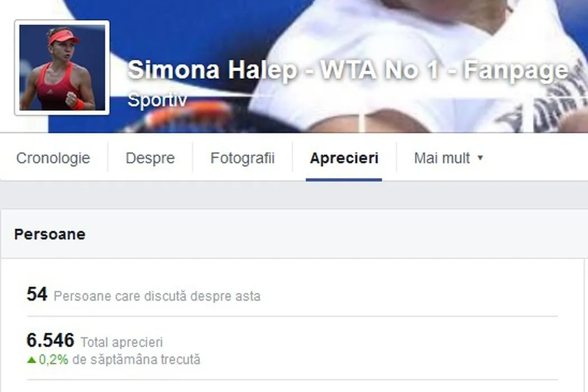Open the Simona Halep profile picture
The height and width of the screenshot is (392, 588).
(x=62, y=68)
